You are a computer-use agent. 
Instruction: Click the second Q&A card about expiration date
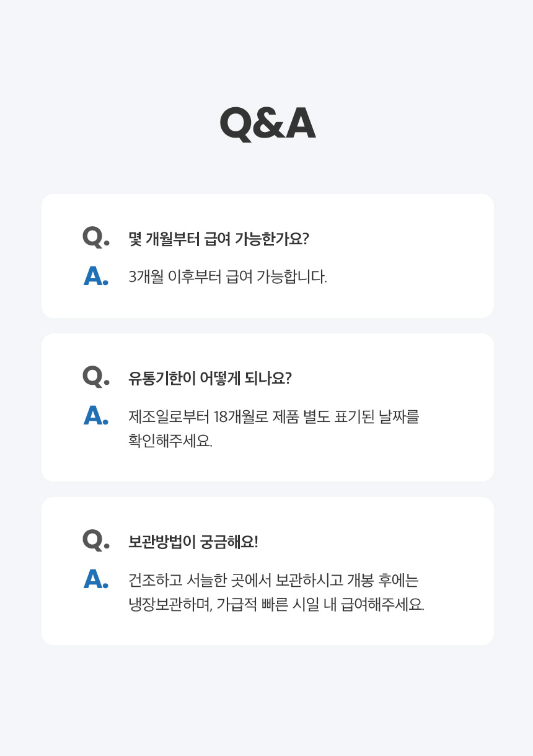(268, 407)
